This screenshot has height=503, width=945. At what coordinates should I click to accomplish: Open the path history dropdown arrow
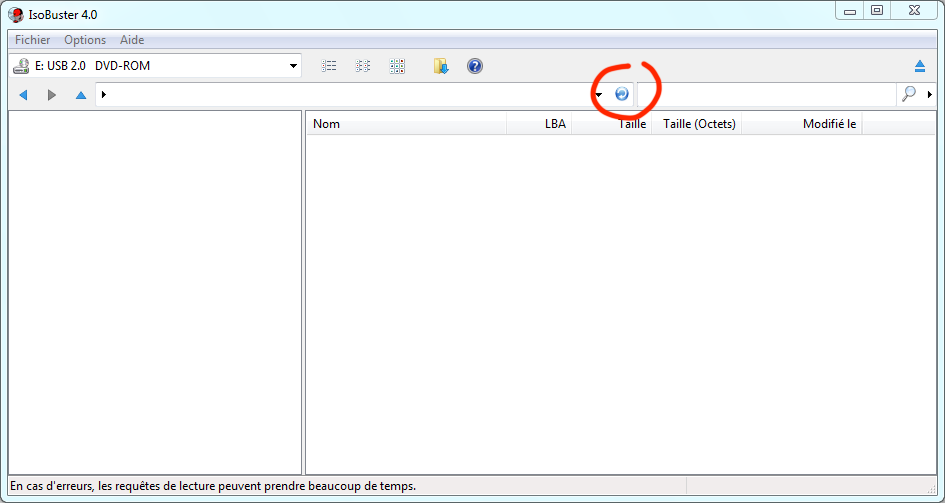coord(599,95)
